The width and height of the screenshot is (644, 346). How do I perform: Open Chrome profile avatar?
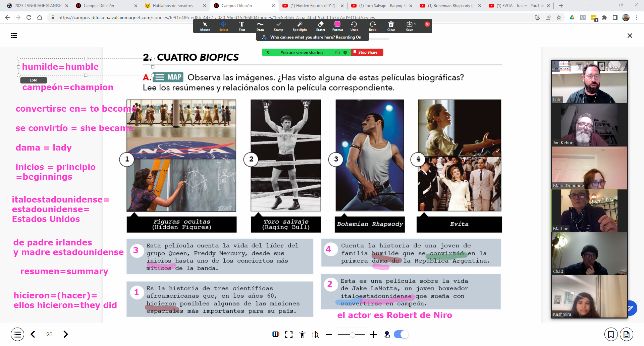pos(626,17)
